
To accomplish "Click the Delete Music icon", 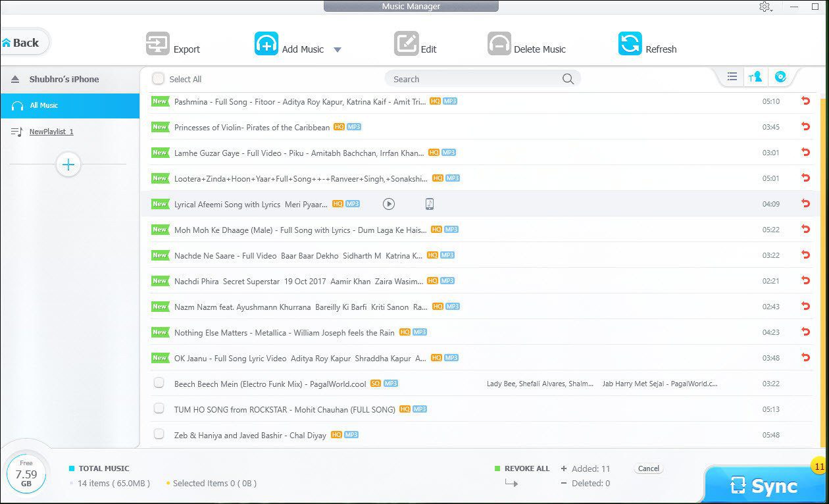I will point(499,44).
